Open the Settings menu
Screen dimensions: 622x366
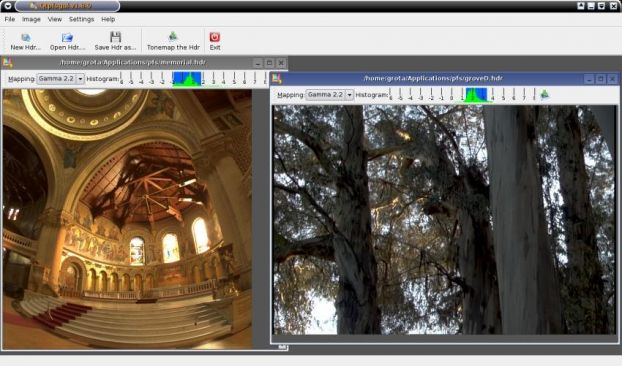coord(81,19)
